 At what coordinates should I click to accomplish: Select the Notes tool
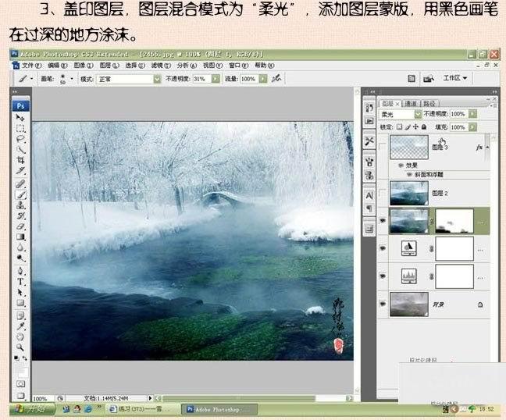pyautogui.click(x=20, y=316)
